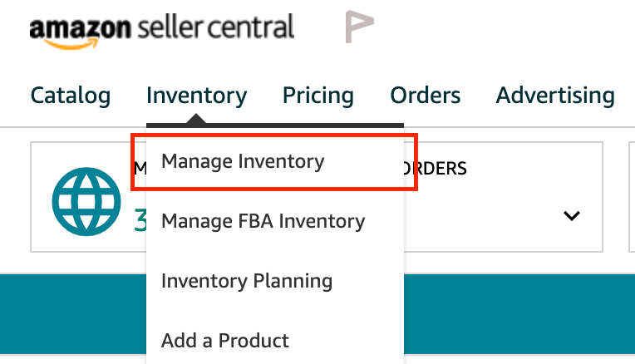Click the ORDERS heading in the card

[x=436, y=169]
